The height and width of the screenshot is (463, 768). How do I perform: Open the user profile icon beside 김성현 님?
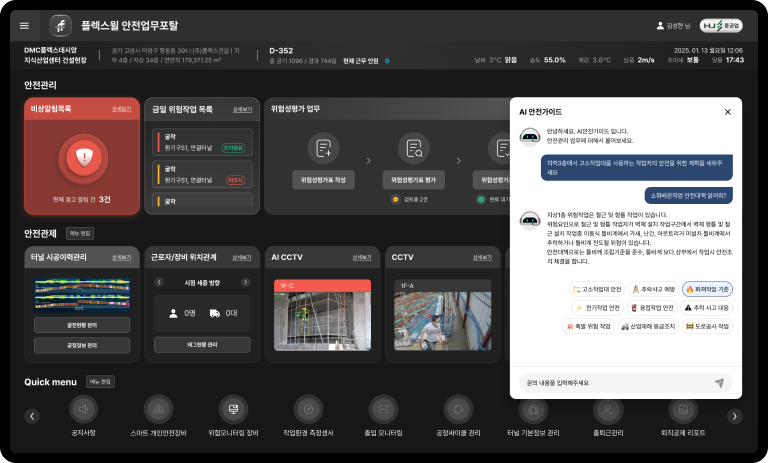coord(660,25)
